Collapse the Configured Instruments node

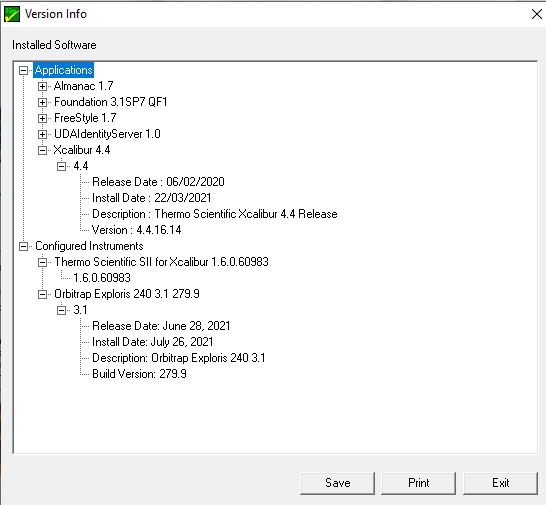click(23, 247)
